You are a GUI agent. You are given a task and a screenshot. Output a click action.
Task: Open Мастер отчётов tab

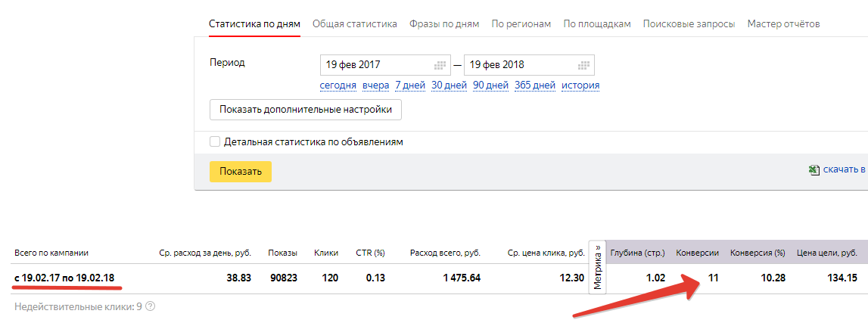784,23
